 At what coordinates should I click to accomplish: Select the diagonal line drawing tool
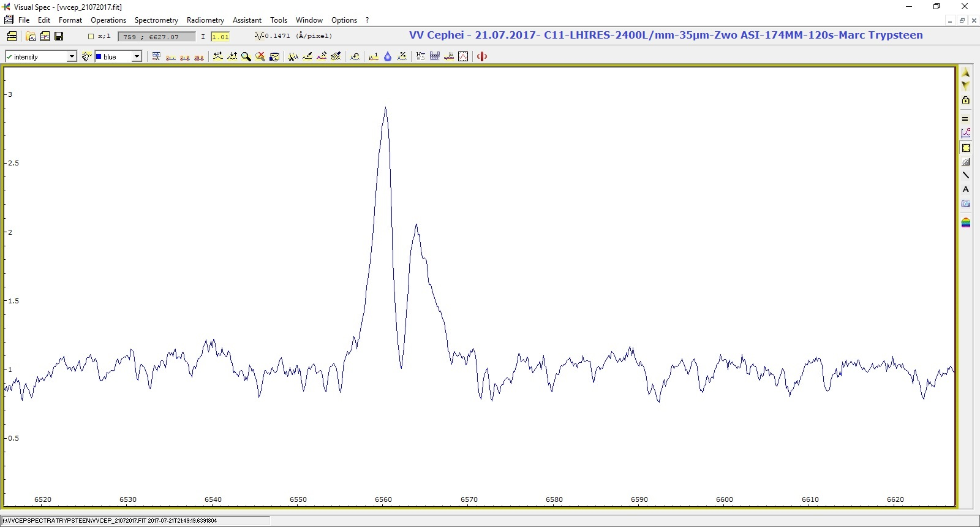pyautogui.click(x=966, y=175)
